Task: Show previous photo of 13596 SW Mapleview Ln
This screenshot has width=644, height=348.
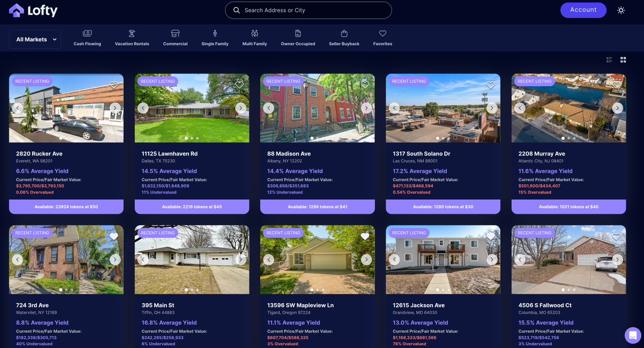Action: click(269, 260)
